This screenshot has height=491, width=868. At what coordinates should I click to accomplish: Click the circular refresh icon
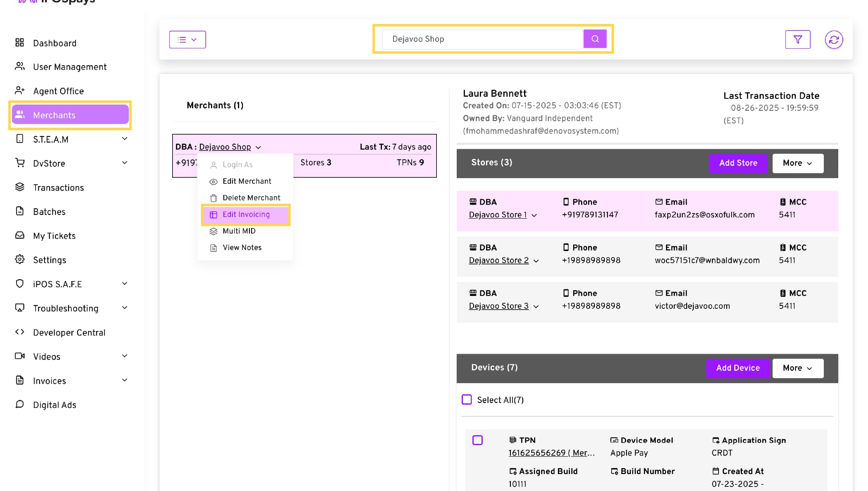click(x=833, y=40)
